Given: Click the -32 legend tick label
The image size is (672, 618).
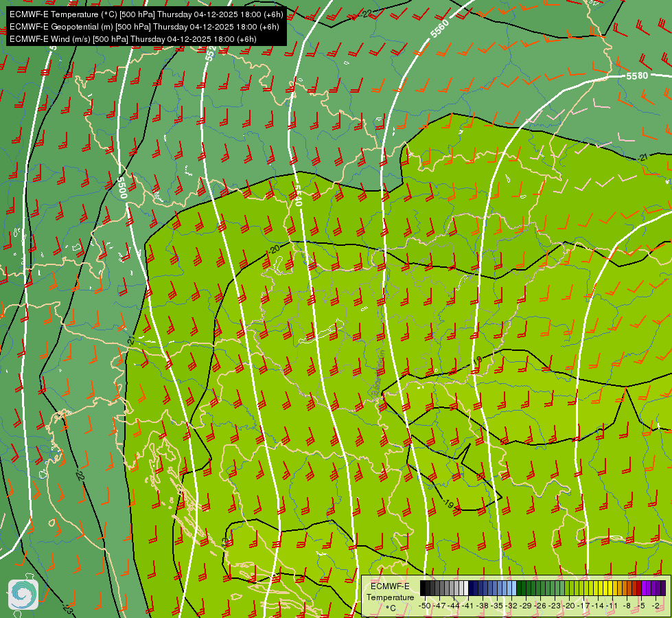Looking at the screenshot, I should pos(511,606).
